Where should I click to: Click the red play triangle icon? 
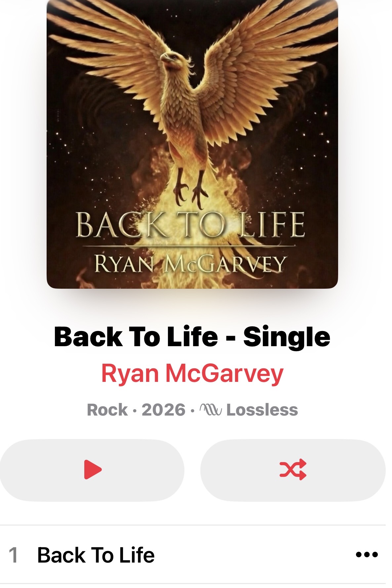pos(93,469)
